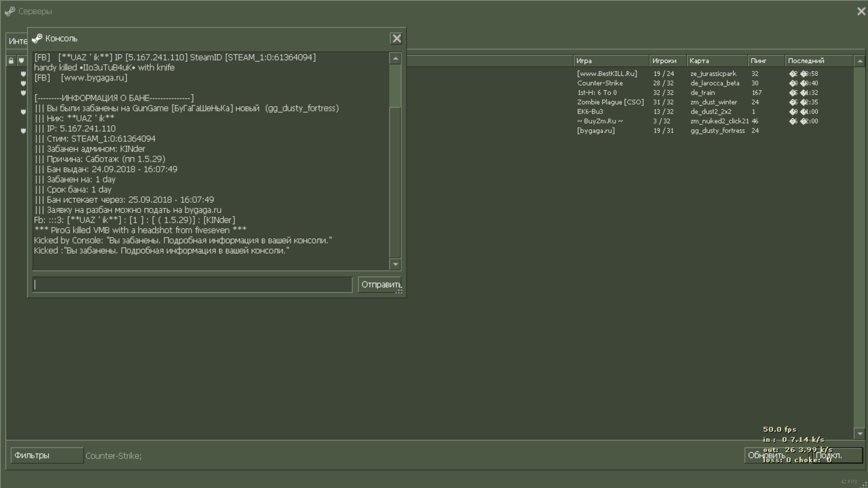Click the console resize grip by Отправить
This screenshot has height=488, width=868.
click(399, 291)
